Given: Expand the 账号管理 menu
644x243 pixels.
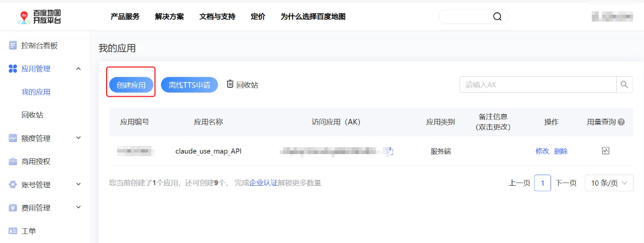Looking at the screenshot, I should [79, 184].
